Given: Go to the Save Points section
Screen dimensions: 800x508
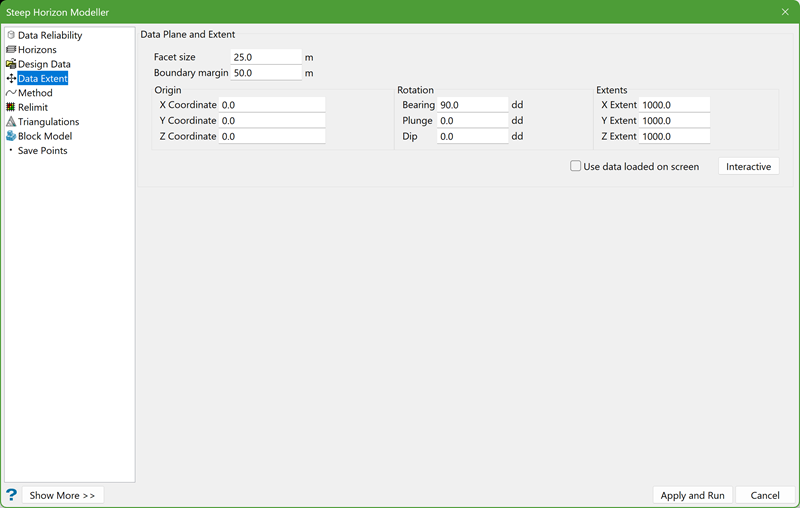Looking at the screenshot, I should (x=42, y=150).
